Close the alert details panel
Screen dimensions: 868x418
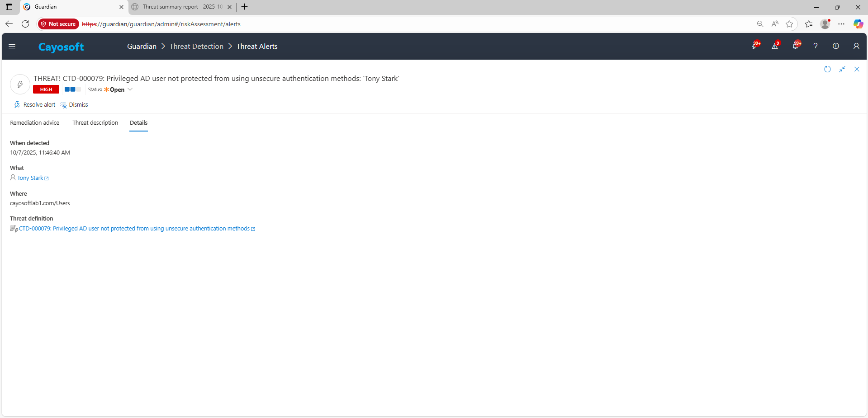click(857, 69)
